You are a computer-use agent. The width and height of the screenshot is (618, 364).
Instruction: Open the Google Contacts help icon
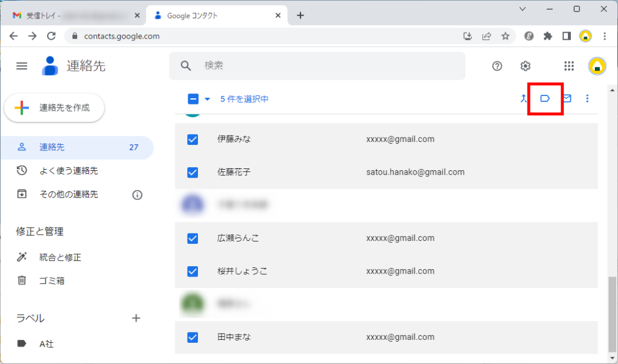(x=497, y=66)
